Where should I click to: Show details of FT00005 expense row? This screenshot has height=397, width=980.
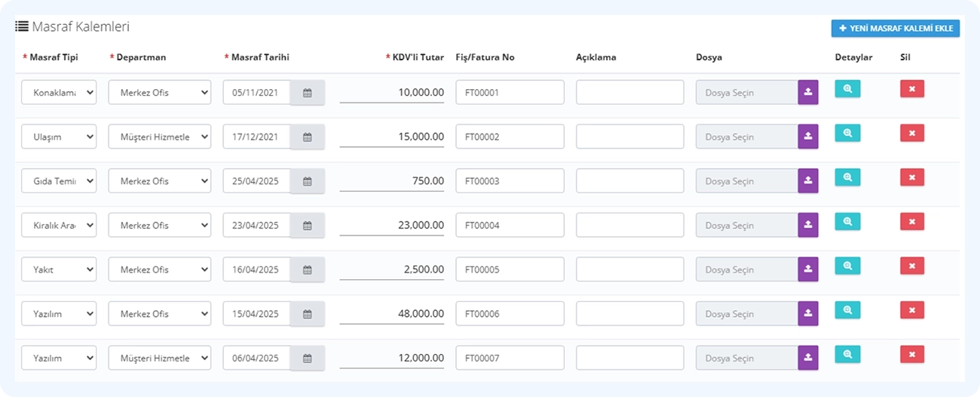click(847, 266)
